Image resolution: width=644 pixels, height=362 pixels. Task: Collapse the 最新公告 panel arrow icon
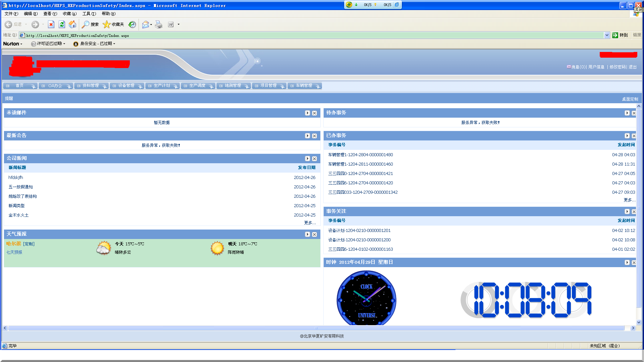click(x=307, y=136)
